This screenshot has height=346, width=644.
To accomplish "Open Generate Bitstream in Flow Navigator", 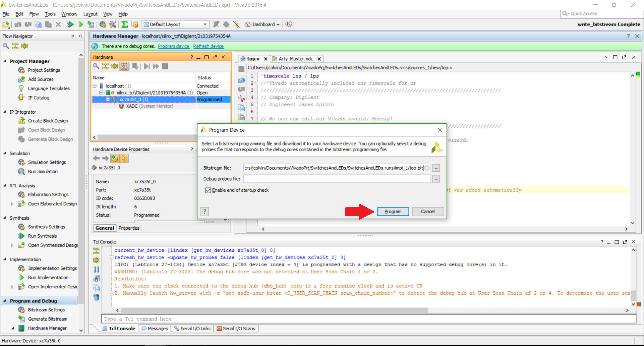I will (x=47, y=319).
